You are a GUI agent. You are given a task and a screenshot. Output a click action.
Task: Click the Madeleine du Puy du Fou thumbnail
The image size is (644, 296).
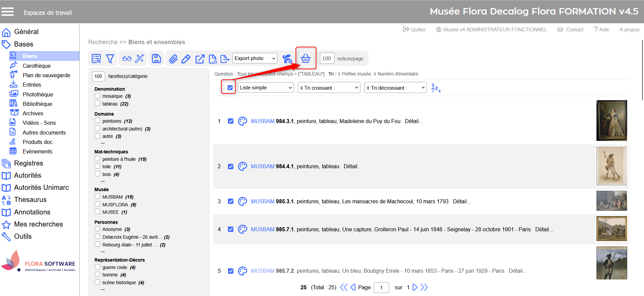[611, 120]
